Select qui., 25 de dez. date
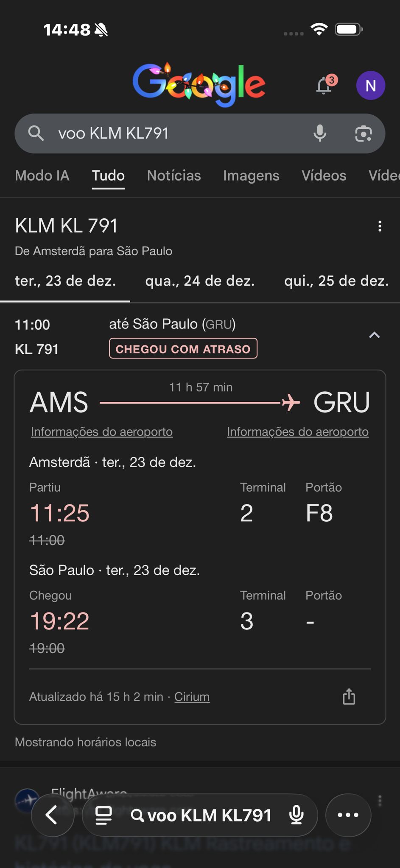Image resolution: width=400 pixels, height=868 pixels. 336,281
